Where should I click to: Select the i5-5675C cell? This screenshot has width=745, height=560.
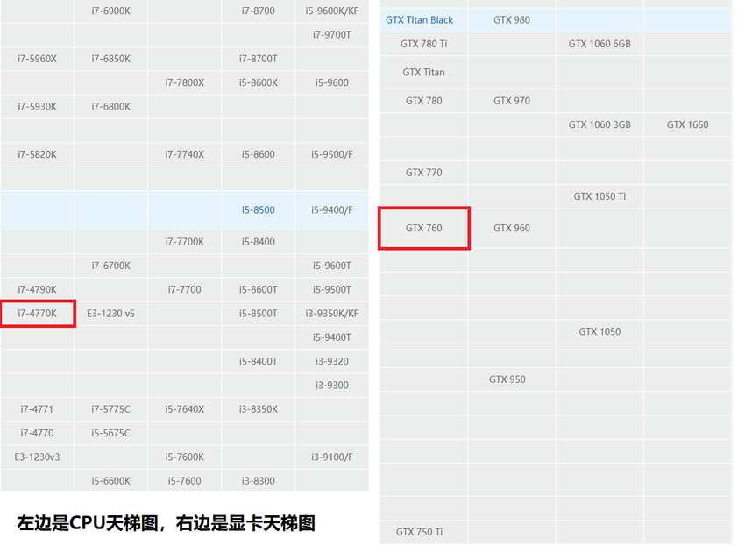(110, 433)
